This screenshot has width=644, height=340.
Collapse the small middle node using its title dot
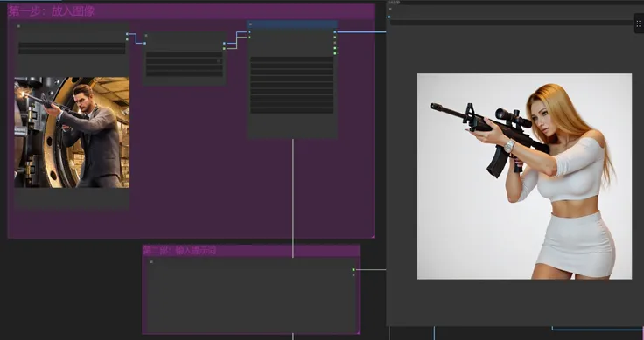click(x=146, y=36)
